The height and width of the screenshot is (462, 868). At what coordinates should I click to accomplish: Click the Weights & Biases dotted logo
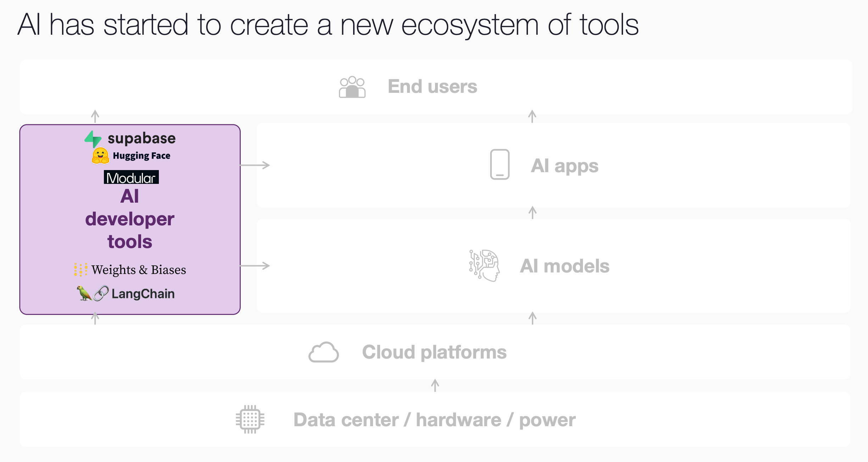[80, 270]
